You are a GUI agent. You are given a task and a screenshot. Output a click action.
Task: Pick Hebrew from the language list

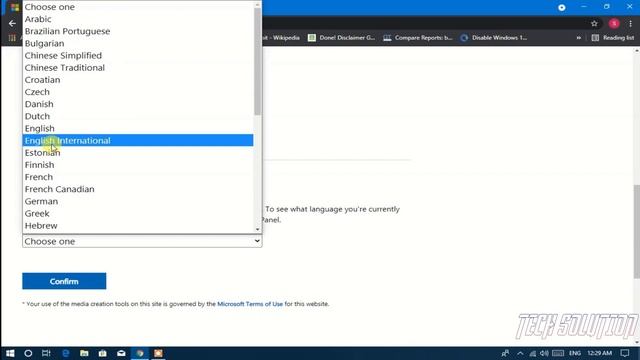click(138, 226)
